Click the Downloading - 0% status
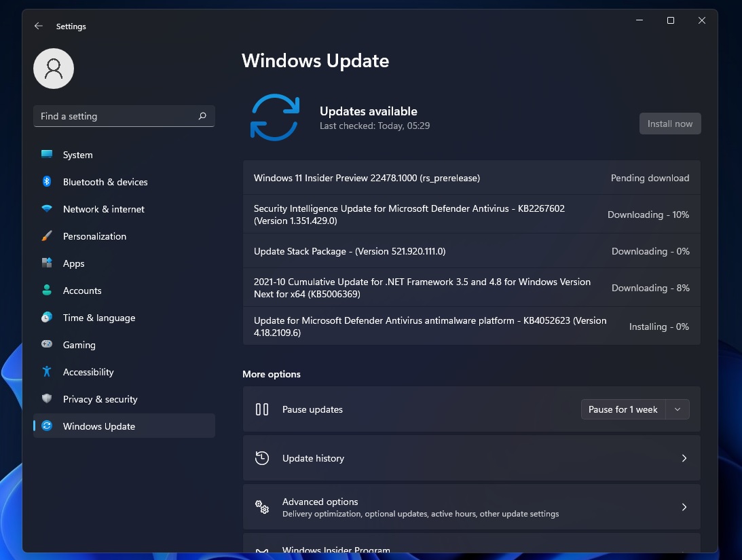This screenshot has height=560, width=742. 650,251
